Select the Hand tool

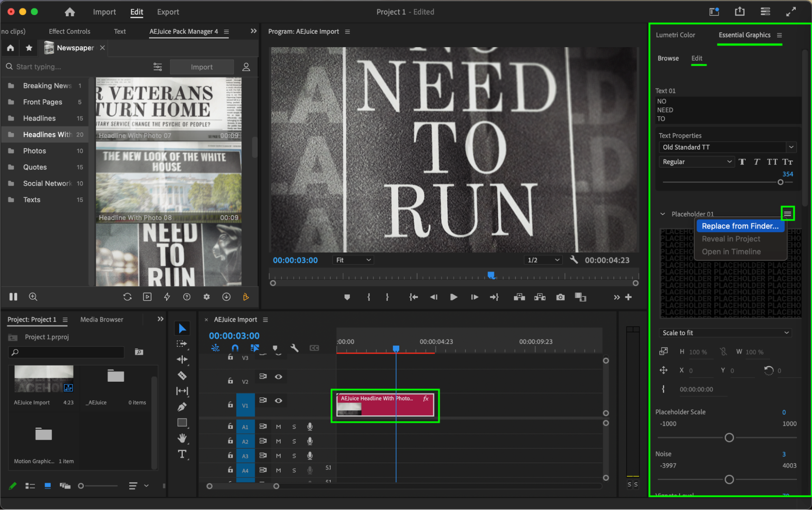tap(182, 438)
